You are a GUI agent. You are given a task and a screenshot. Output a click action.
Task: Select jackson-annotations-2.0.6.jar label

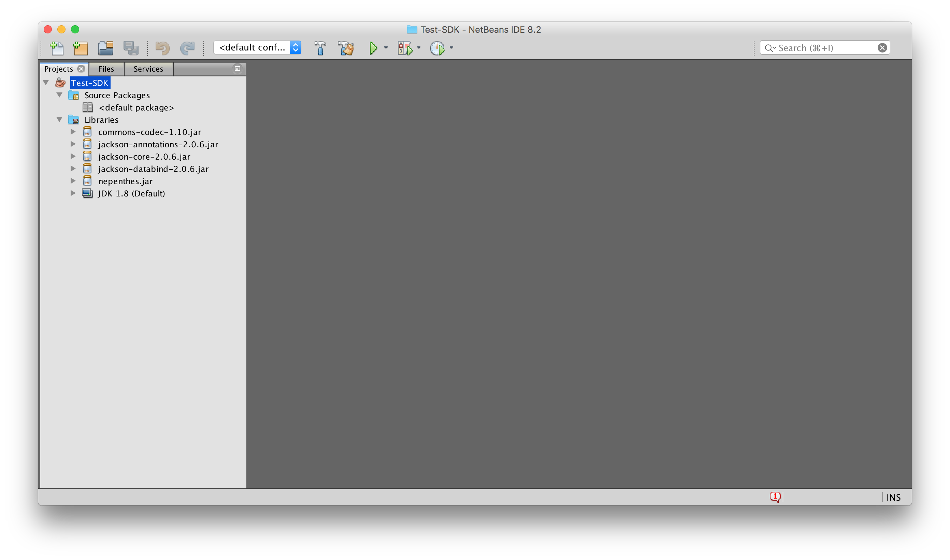pyautogui.click(x=158, y=145)
